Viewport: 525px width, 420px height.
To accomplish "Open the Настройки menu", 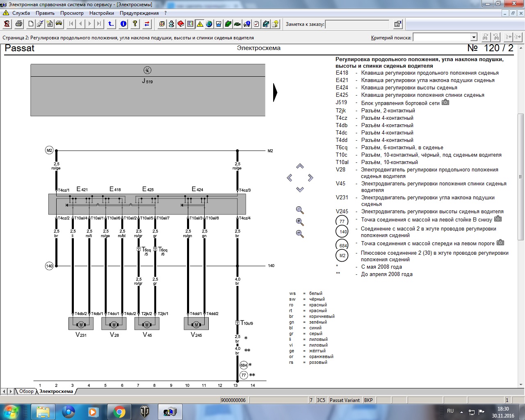I will point(101,13).
